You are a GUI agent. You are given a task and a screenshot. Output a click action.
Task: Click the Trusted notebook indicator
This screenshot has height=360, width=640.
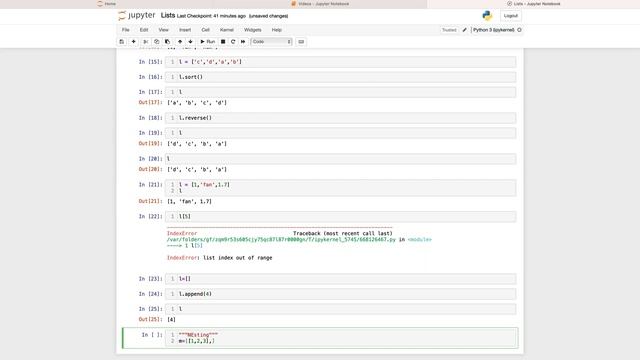[449, 30]
